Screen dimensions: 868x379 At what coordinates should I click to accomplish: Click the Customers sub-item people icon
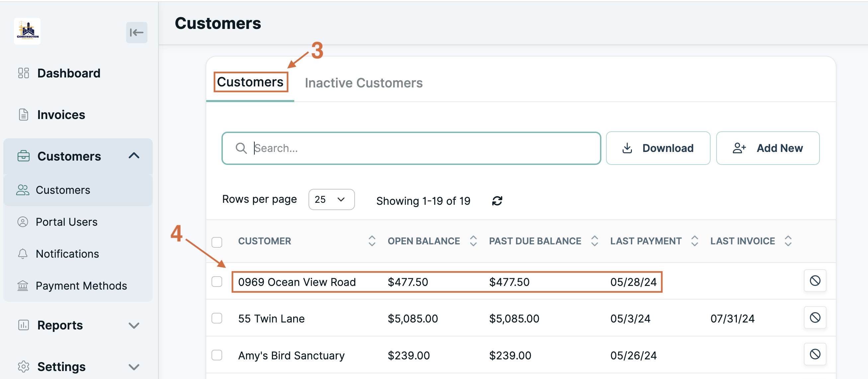[x=23, y=190]
